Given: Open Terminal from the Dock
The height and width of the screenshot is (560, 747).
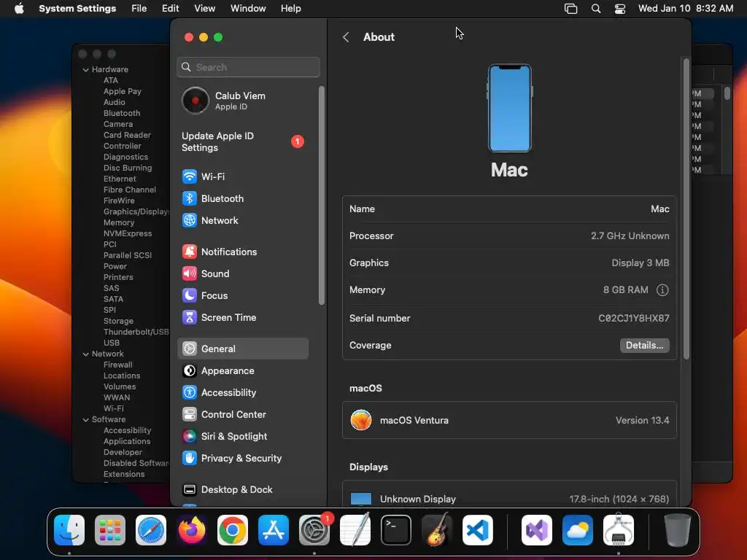Looking at the screenshot, I should click(x=396, y=530).
